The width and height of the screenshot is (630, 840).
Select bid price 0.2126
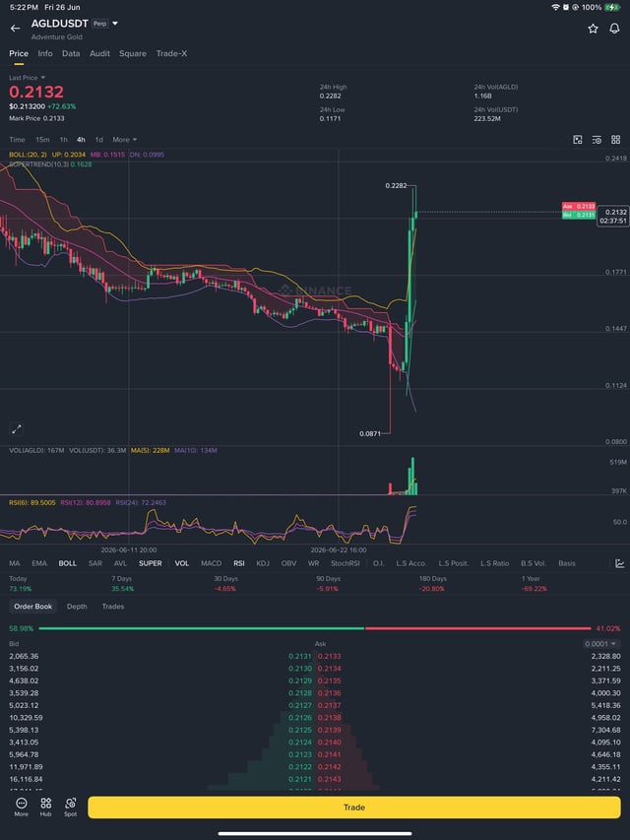pos(300,718)
